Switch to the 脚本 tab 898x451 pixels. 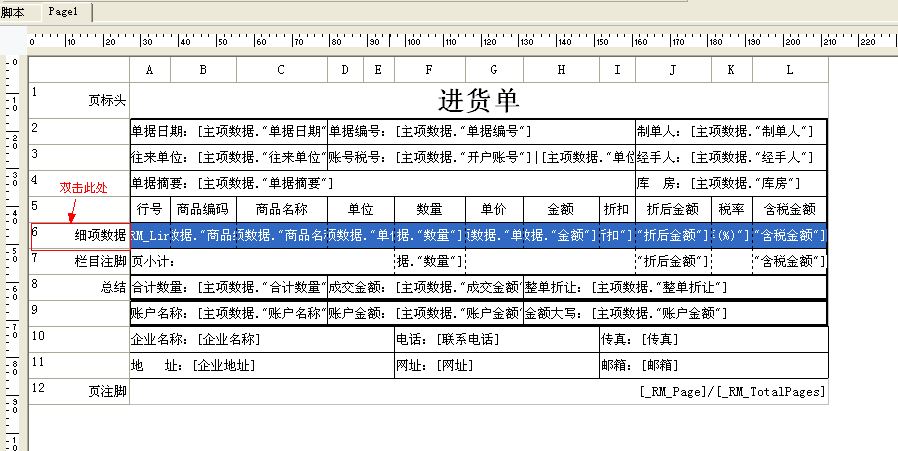point(12,13)
